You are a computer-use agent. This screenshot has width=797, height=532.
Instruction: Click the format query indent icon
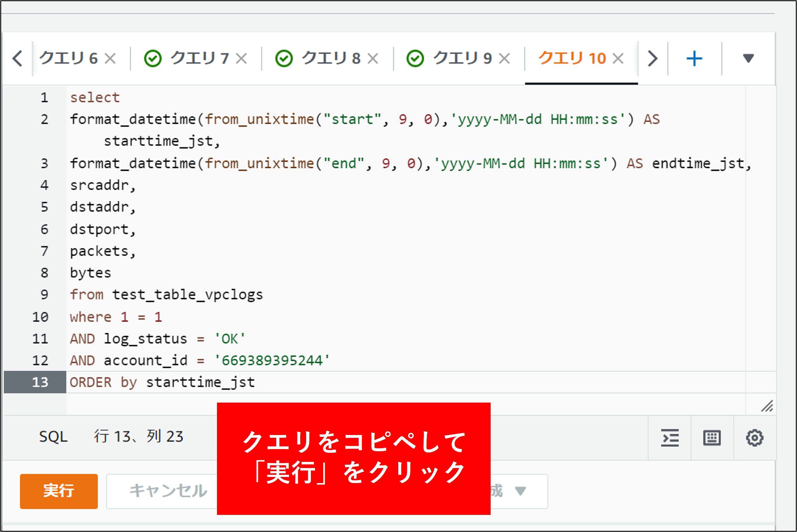click(669, 438)
